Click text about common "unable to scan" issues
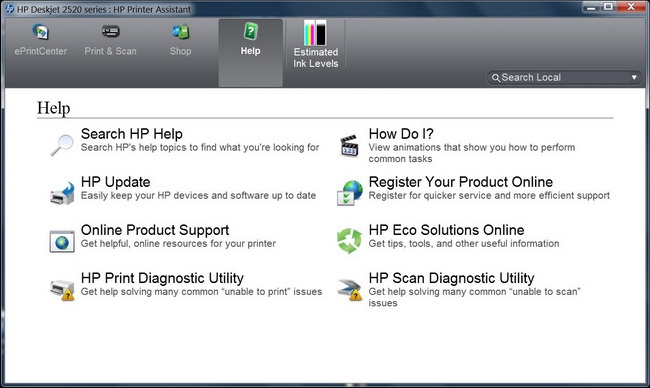650x388 pixels. [475, 297]
